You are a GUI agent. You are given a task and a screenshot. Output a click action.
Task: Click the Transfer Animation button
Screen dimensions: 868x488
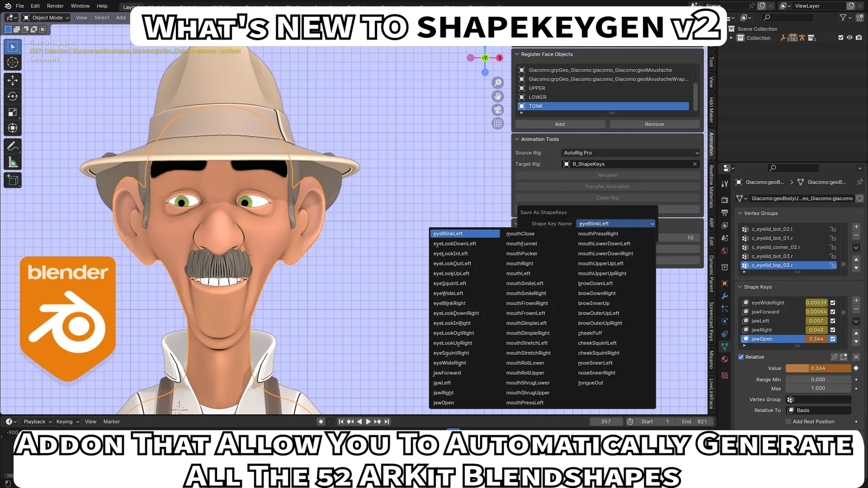click(607, 186)
